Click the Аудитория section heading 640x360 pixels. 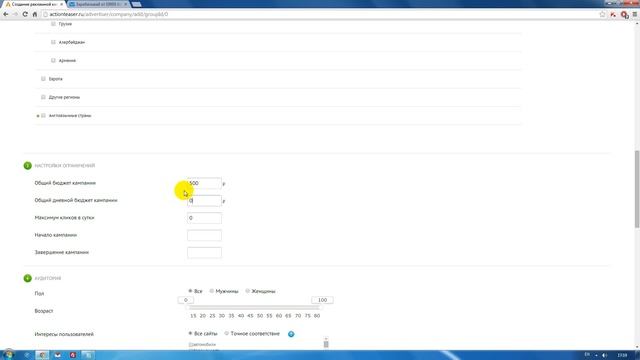(48, 278)
